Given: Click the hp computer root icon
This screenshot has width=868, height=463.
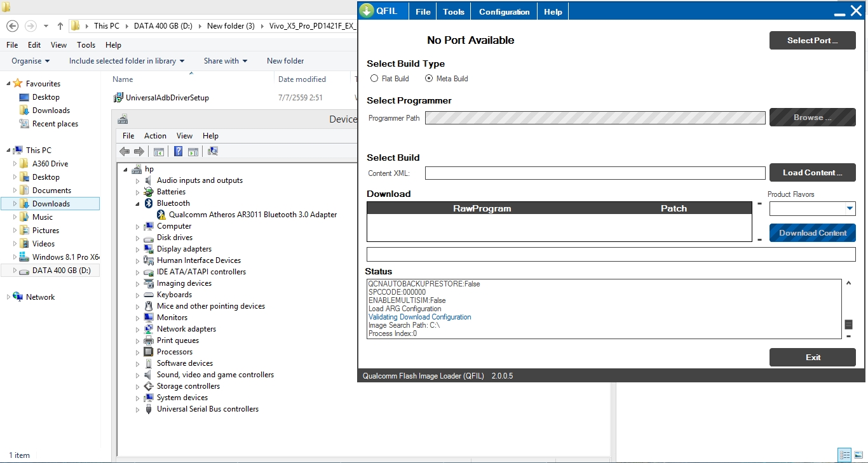Looking at the screenshot, I should coord(137,169).
